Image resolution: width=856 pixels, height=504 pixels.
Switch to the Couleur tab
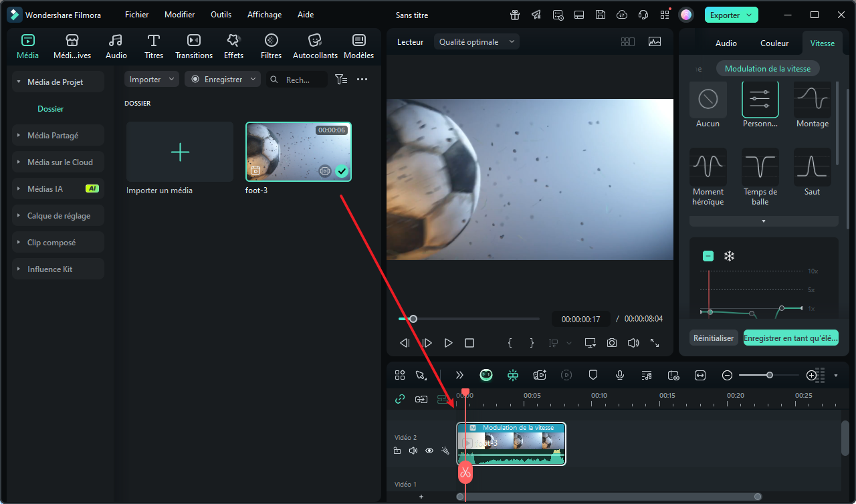point(774,43)
